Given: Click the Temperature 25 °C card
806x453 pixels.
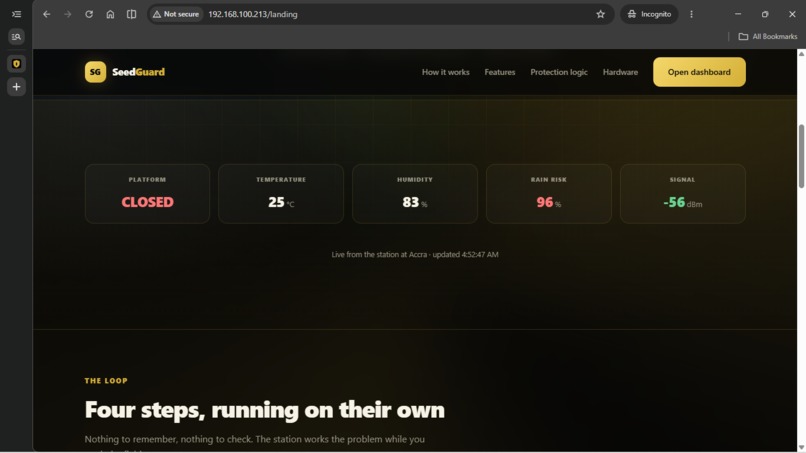Looking at the screenshot, I should click(281, 194).
